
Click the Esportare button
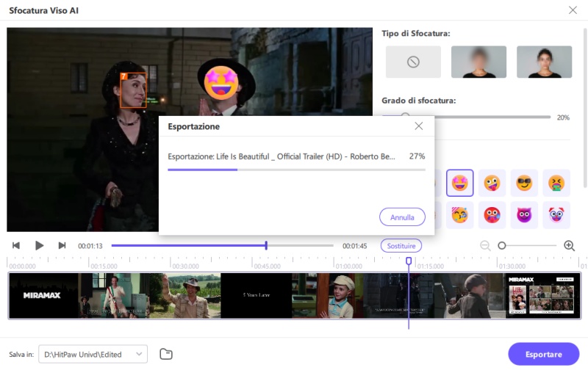(x=543, y=355)
